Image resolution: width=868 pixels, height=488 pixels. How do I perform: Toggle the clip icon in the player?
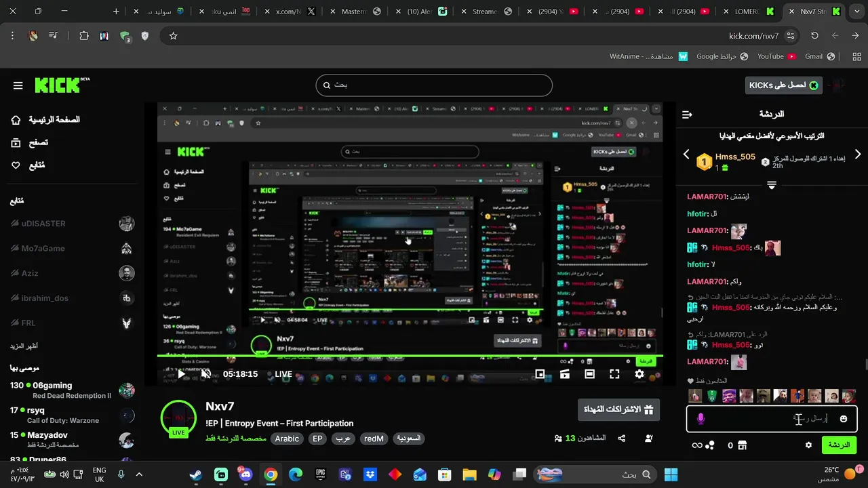pyautogui.click(x=565, y=374)
